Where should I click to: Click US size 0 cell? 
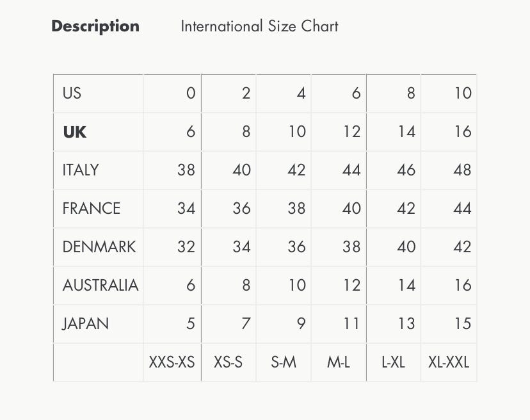click(x=190, y=93)
